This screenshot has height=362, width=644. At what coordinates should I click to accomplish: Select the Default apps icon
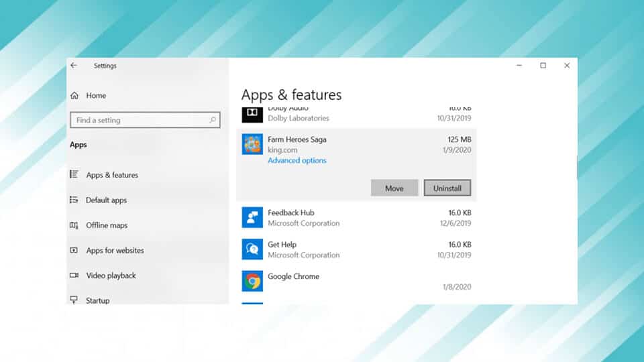74,200
